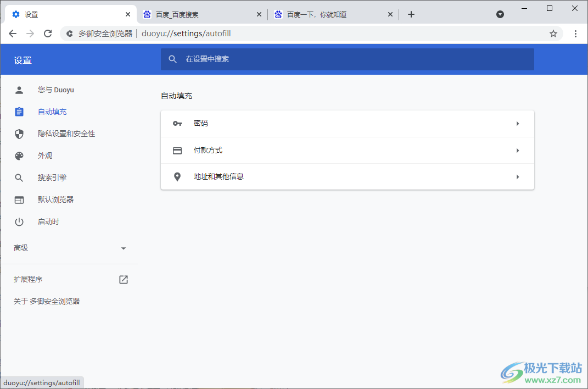Image resolution: width=588 pixels, height=389 pixels.
Task: Click the credit card icon in 付款方式 row
Action: point(177,151)
